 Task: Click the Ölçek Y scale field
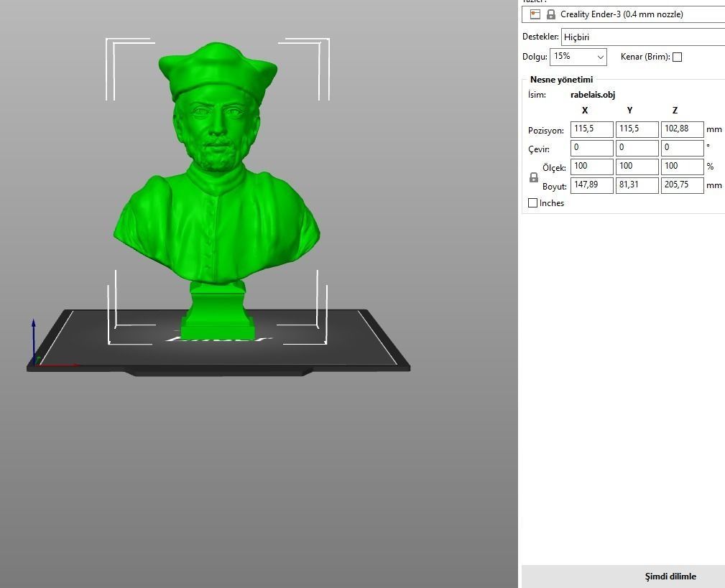click(x=637, y=167)
